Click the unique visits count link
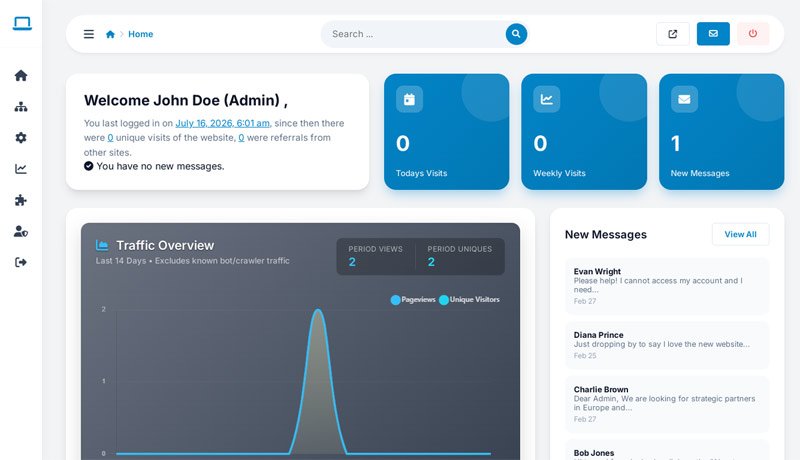The image size is (800, 460). click(x=110, y=138)
